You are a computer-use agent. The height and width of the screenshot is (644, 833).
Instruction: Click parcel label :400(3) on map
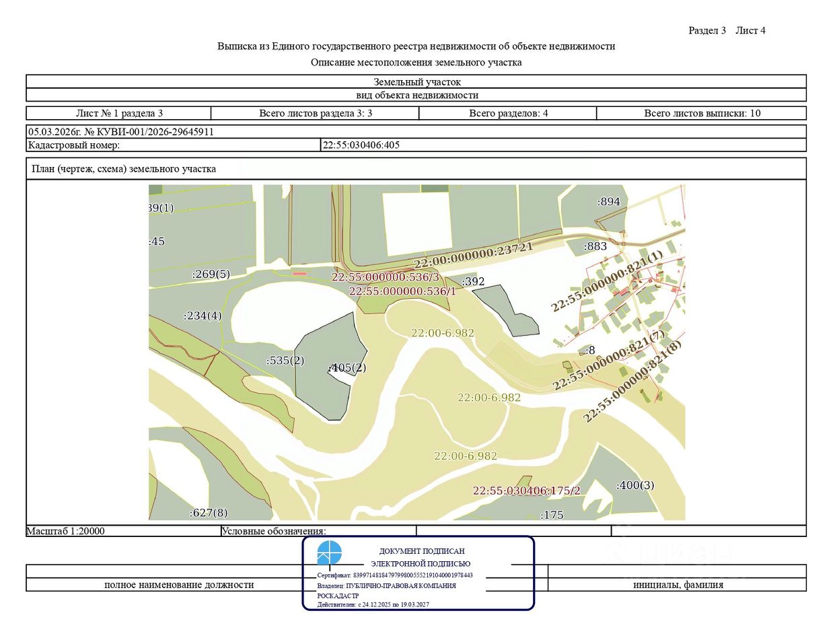point(635,485)
